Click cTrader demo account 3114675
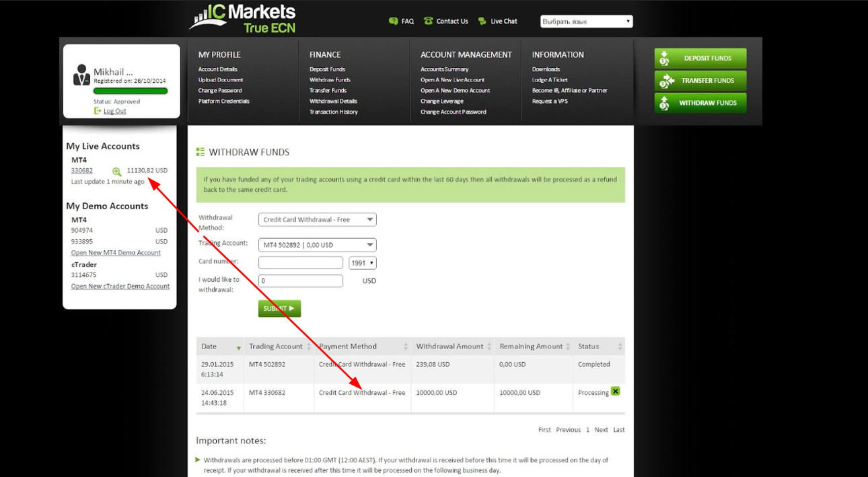Viewport: 868px width, 477px height. pyautogui.click(x=119, y=275)
